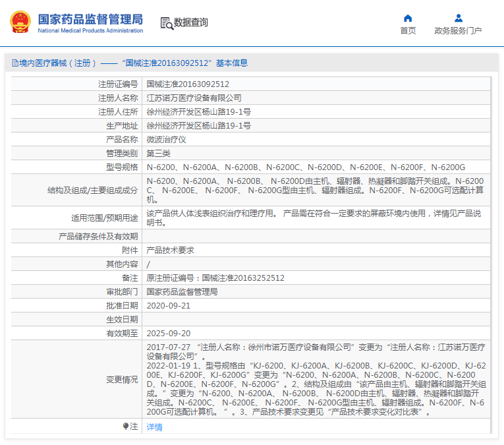Viewport: 504px width, 445px height.
Task: Click the 审批部门 row label
Action: click(122, 291)
